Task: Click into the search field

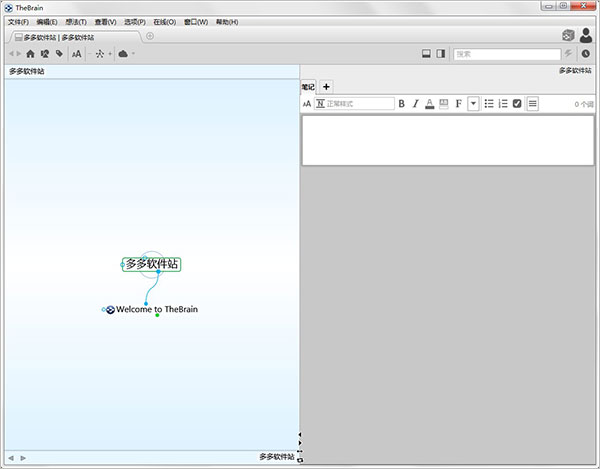Action: 507,54
